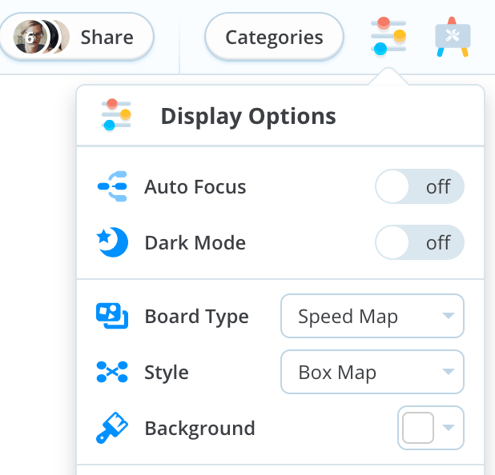The height and width of the screenshot is (475, 495).
Task: Turn on the Dark Mode toggle
Action: (420, 242)
